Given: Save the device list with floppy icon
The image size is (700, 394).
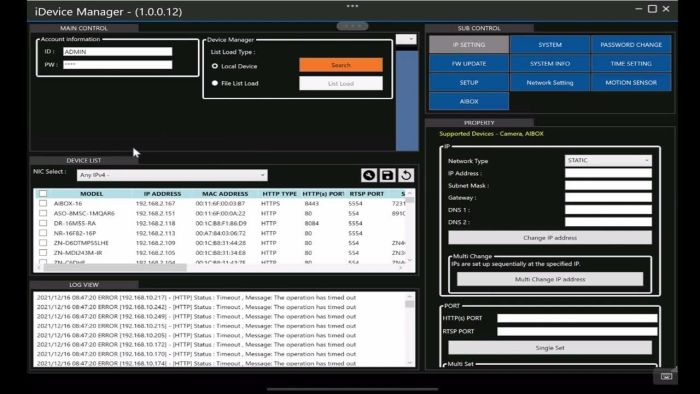Looking at the screenshot, I should 387,175.
